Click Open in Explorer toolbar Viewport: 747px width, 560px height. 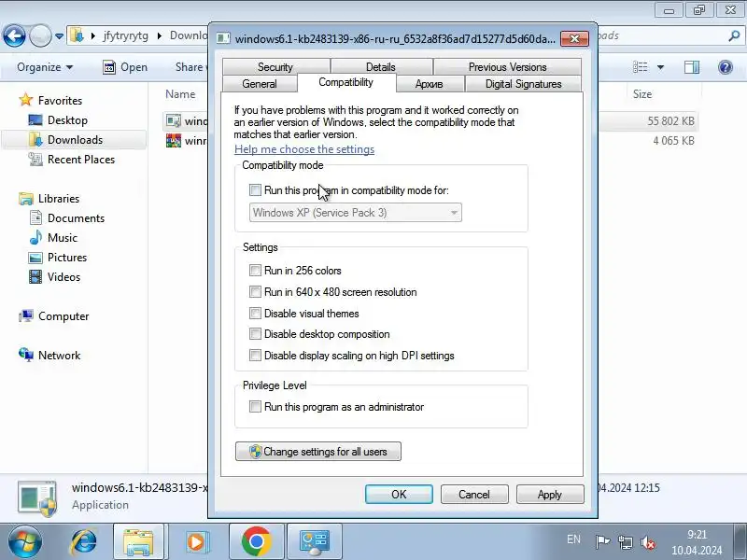[125, 67]
